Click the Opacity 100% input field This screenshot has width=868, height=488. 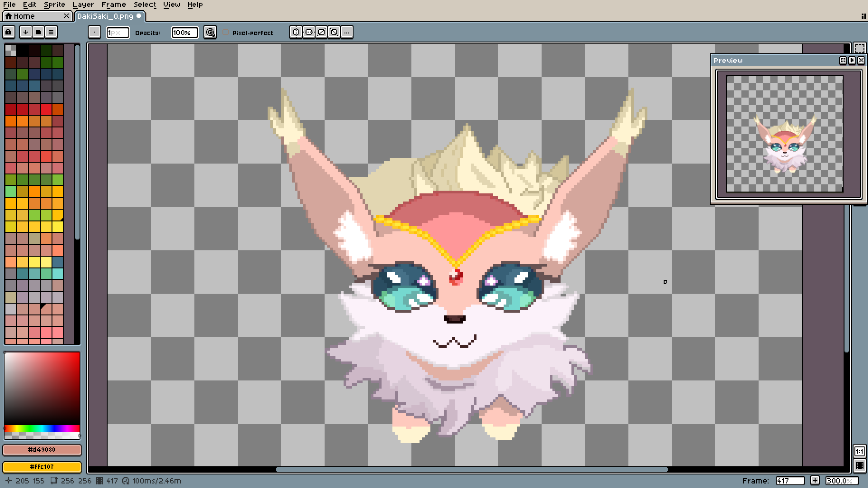pyautogui.click(x=184, y=33)
